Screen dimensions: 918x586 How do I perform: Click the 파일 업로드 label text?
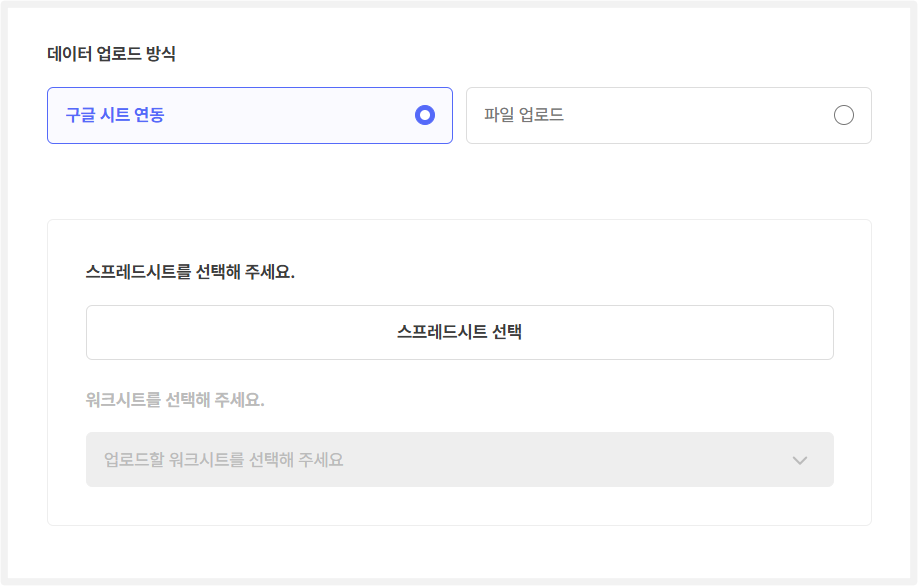click(x=524, y=115)
